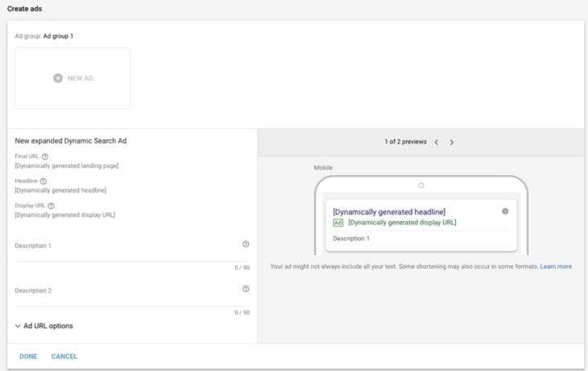Open help icon next to Display URL
This screenshot has width=588, height=371.
click(51, 206)
